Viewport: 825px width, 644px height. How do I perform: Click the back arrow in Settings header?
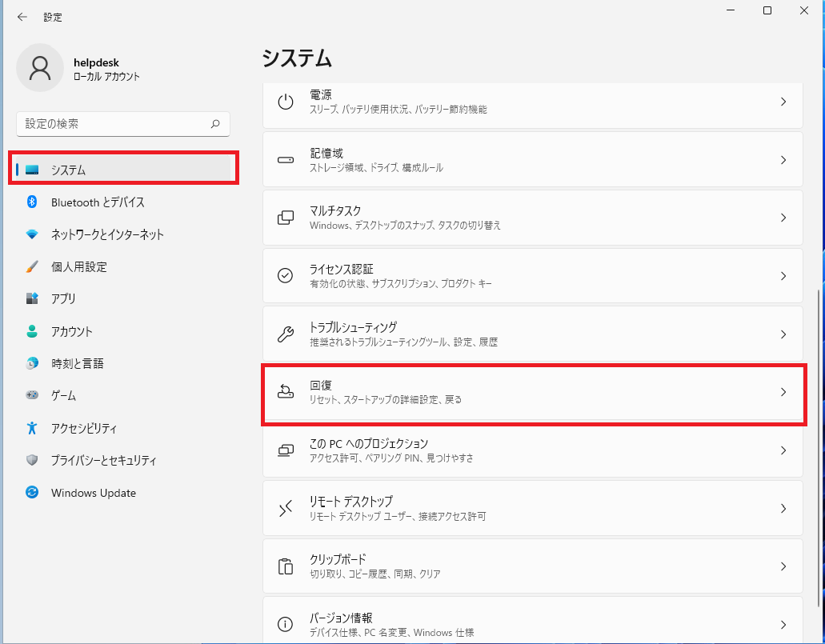pyautogui.click(x=22, y=17)
